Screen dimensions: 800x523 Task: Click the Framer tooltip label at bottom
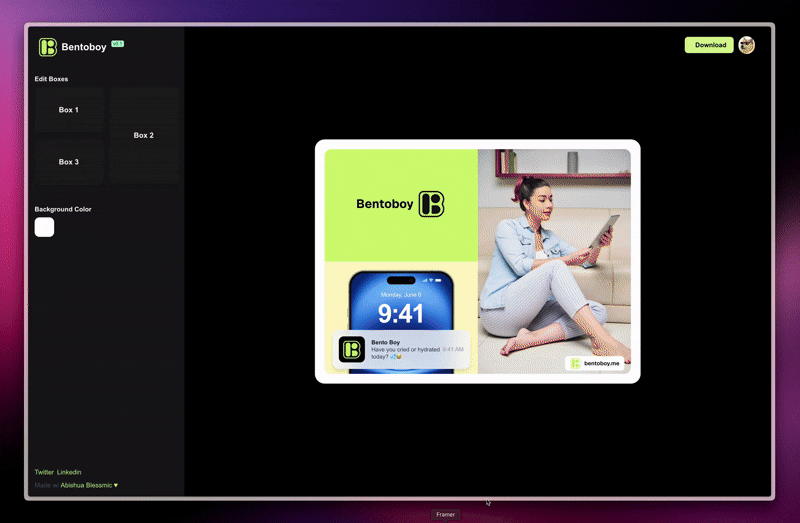click(x=445, y=514)
